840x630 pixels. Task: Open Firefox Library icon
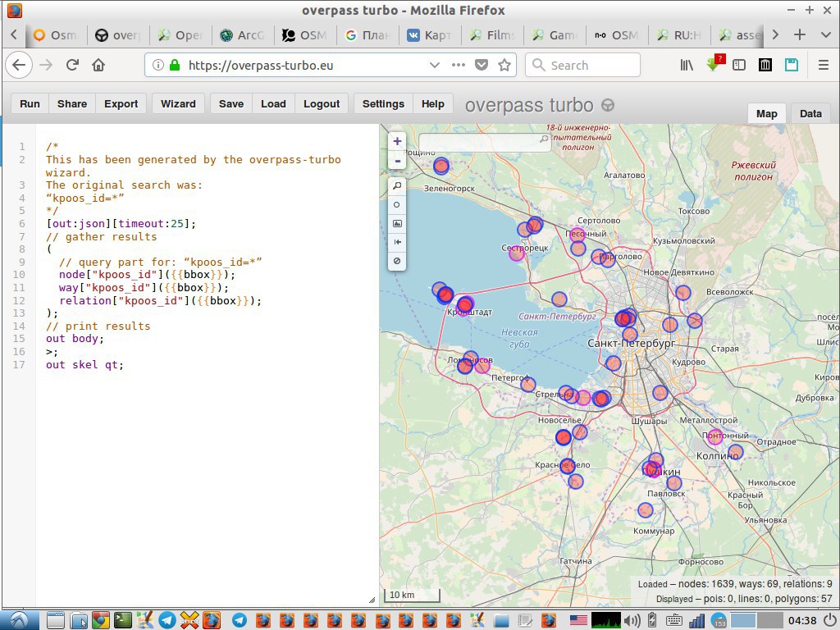pyautogui.click(x=687, y=65)
